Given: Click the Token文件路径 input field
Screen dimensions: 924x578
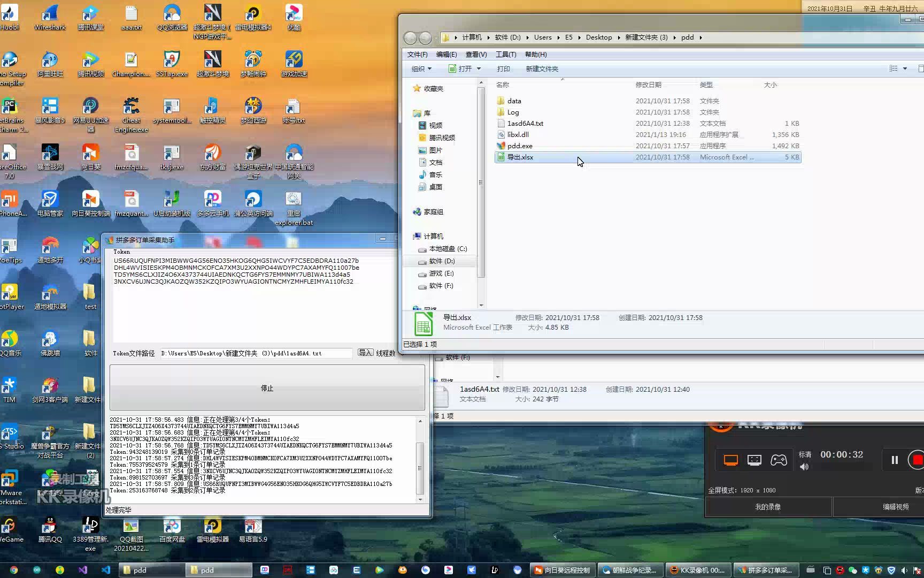Looking at the screenshot, I should [x=257, y=353].
